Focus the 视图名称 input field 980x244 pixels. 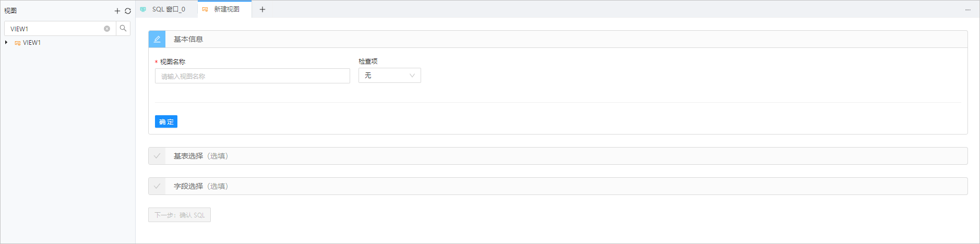(252, 76)
